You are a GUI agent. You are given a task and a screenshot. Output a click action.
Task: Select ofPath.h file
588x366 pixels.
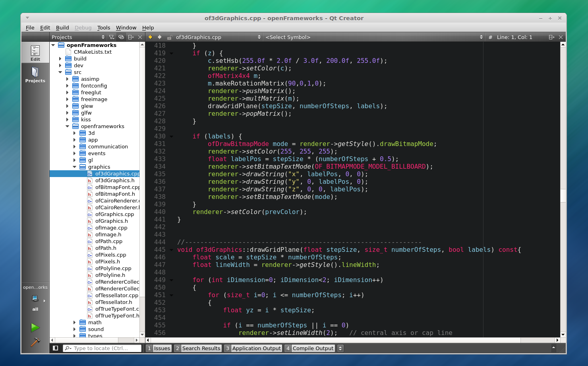106,248
